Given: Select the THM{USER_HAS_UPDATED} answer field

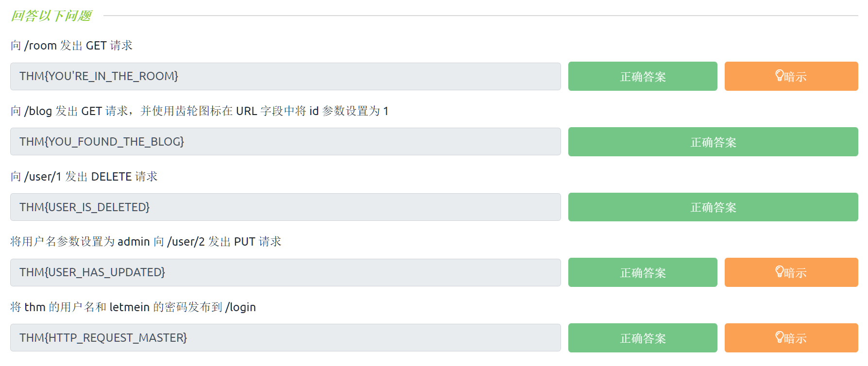Looking at the screenshot, I should tap(285, 272).
